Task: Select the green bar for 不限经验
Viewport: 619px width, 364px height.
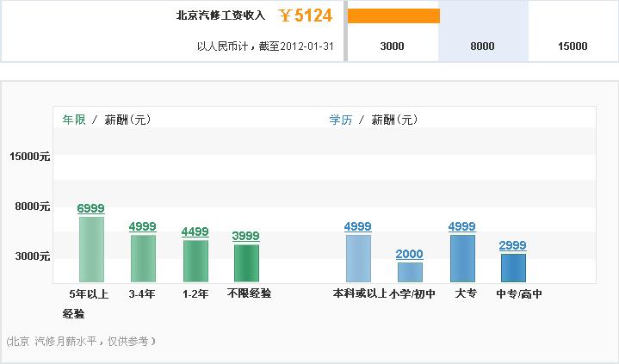Action: (x=247, y=263)
